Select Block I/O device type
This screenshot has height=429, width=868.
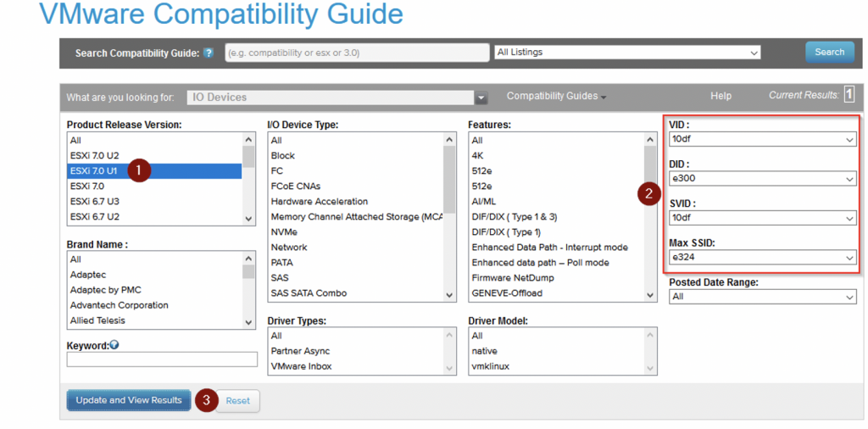[x=355, y=156]
